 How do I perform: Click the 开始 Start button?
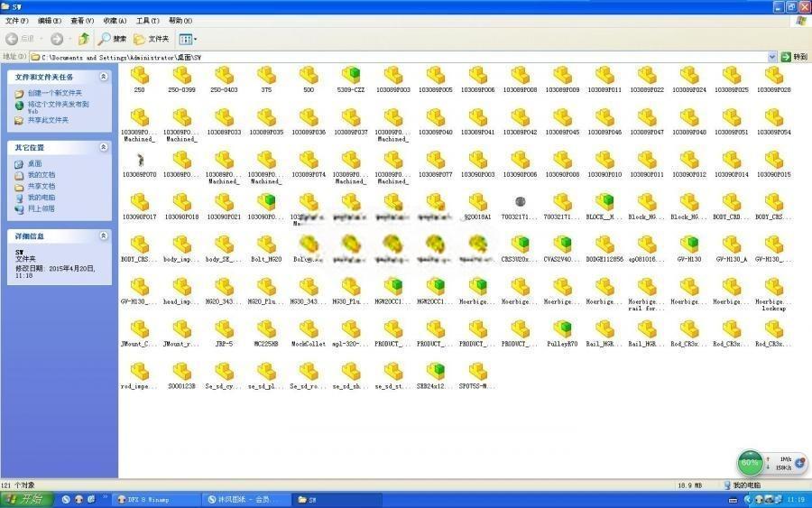click(26, 499)
